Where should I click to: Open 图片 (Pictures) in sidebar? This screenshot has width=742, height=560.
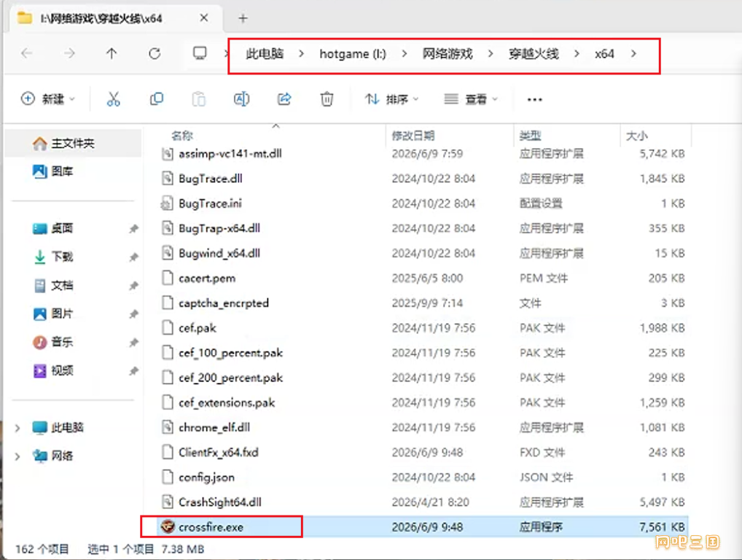click(52, 314)
